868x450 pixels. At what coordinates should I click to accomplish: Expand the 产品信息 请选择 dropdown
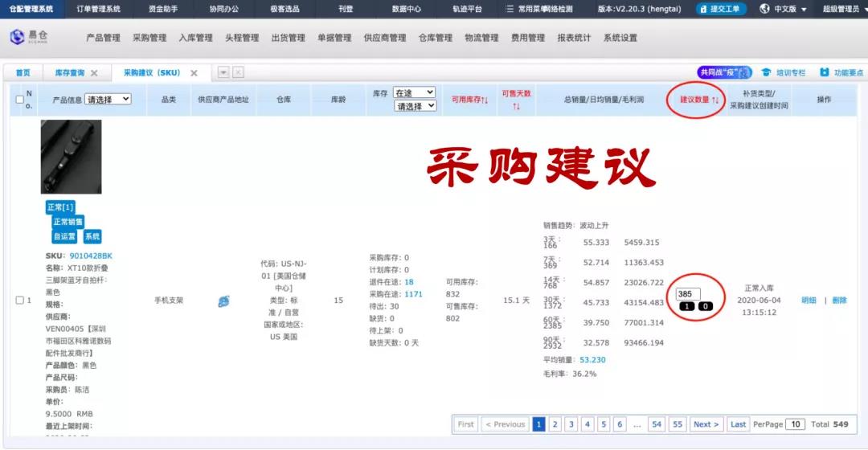(108, 100)
